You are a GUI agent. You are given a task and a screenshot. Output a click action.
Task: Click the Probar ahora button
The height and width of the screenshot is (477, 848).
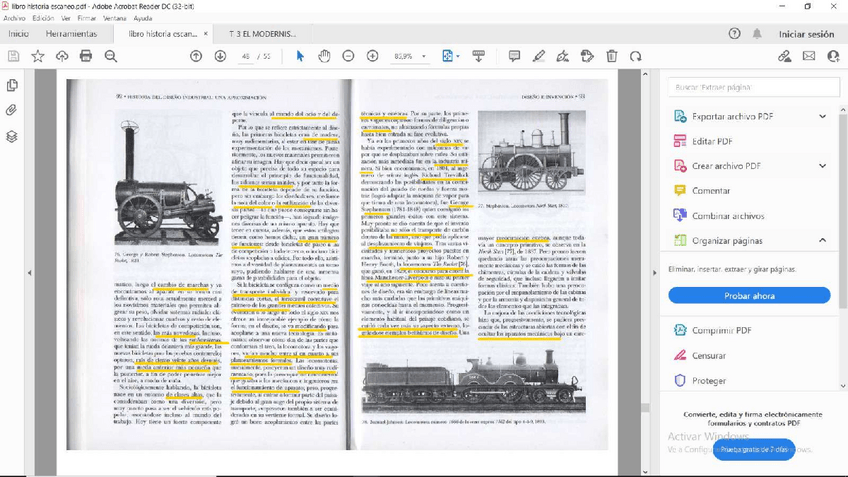[x=749, y=296]
